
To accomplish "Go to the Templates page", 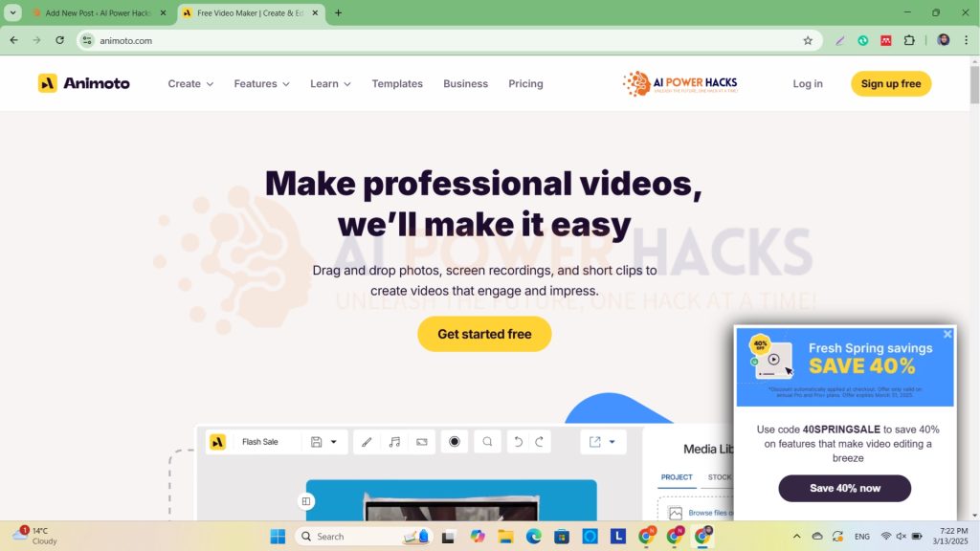I will pos(397,83).
